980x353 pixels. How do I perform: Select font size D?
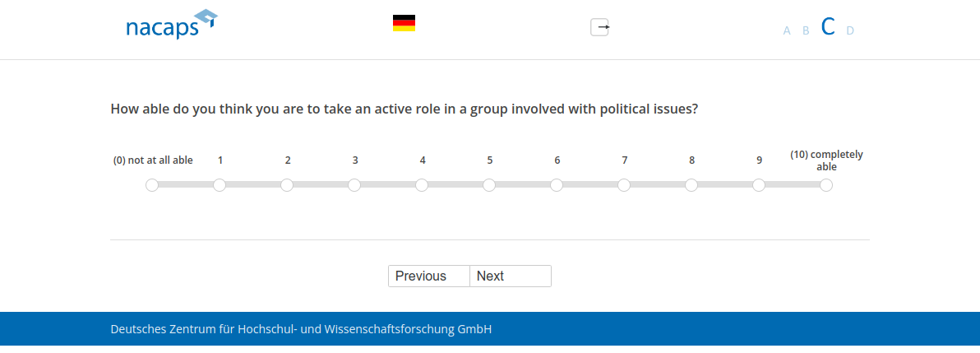850,31
